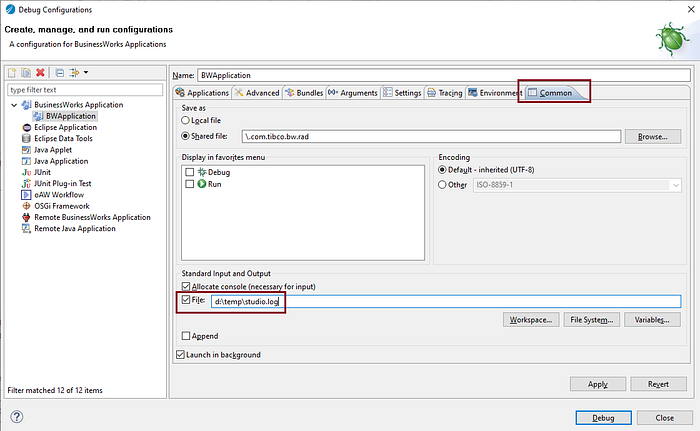
Task: Switch to the Tracing tab
Action: (x=445, y=93)
